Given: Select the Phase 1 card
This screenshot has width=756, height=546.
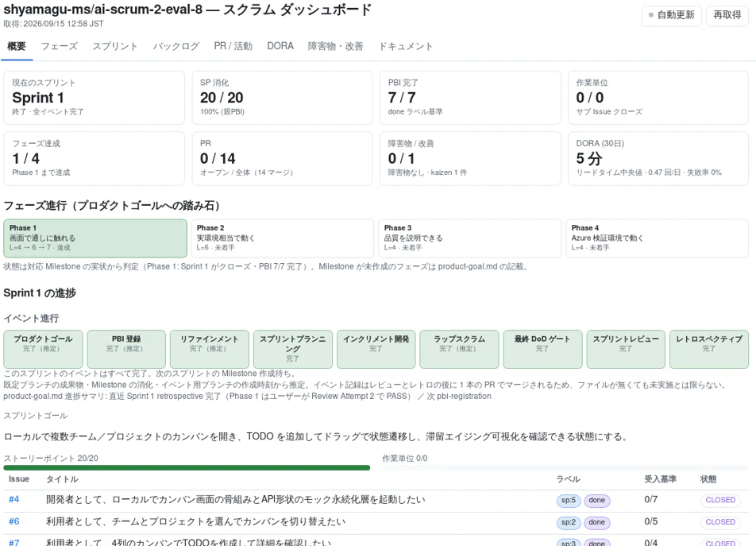Looking at the screenshot, I should click(x=95, y=238).
